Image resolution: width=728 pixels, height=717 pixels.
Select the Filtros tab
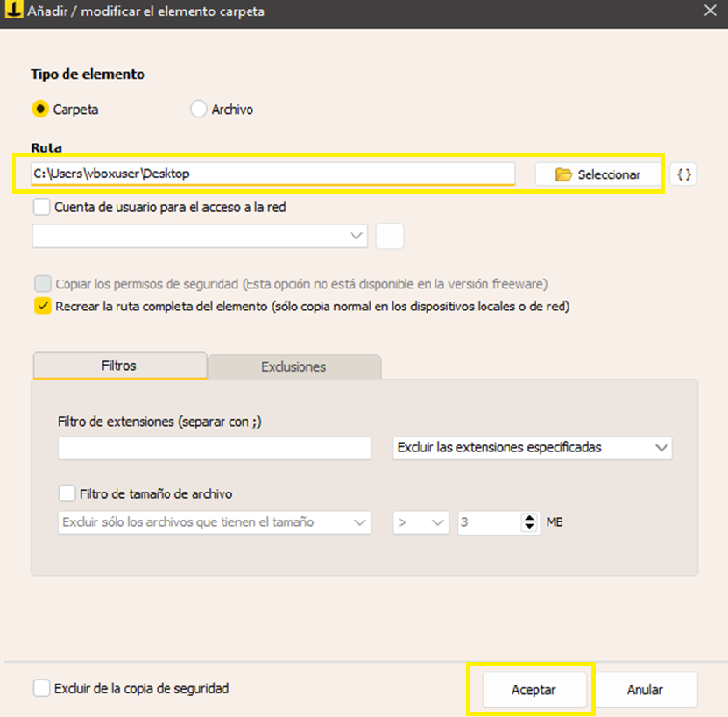(x=119, y=366)
